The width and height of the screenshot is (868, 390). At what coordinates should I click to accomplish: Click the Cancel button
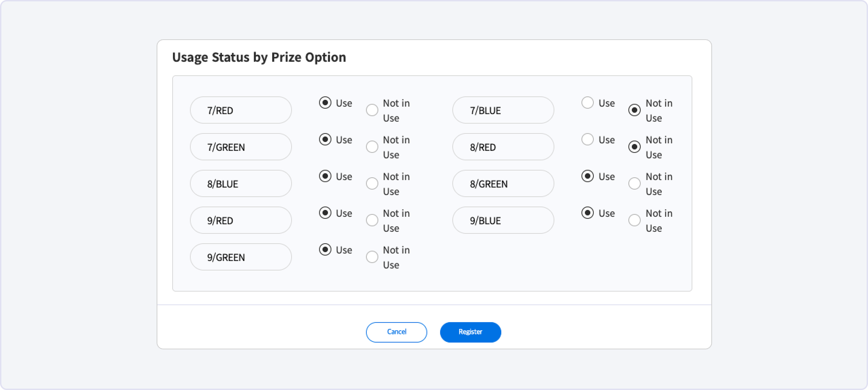(396, 332)
